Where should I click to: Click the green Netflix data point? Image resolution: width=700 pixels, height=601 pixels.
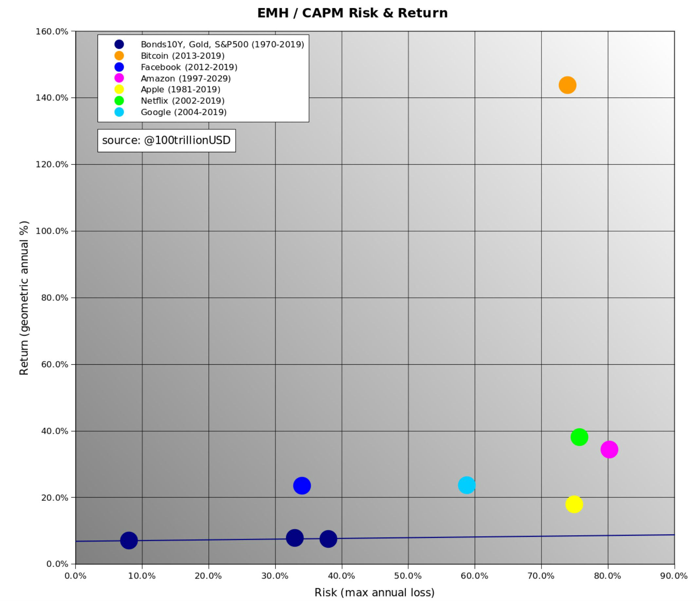579,437
